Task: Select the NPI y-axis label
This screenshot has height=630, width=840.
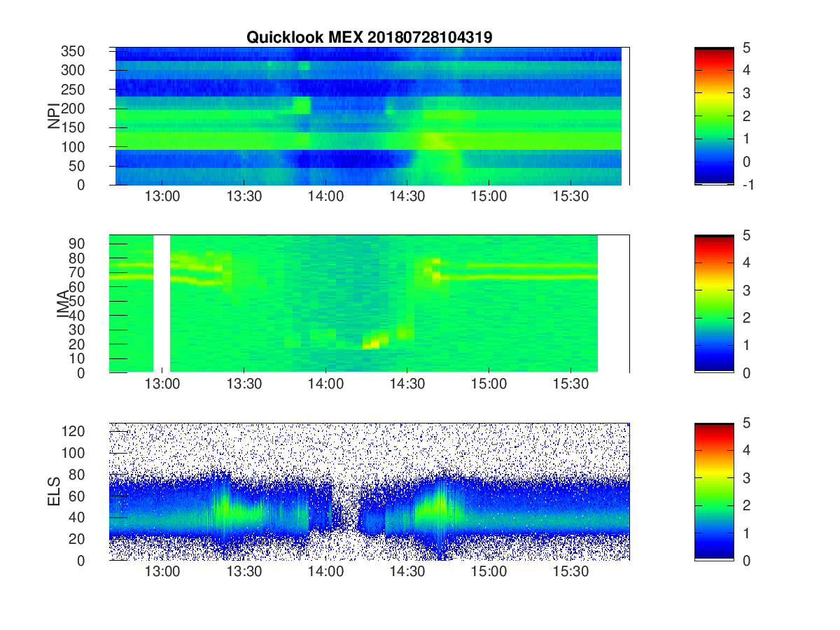Action: point(53,116)
